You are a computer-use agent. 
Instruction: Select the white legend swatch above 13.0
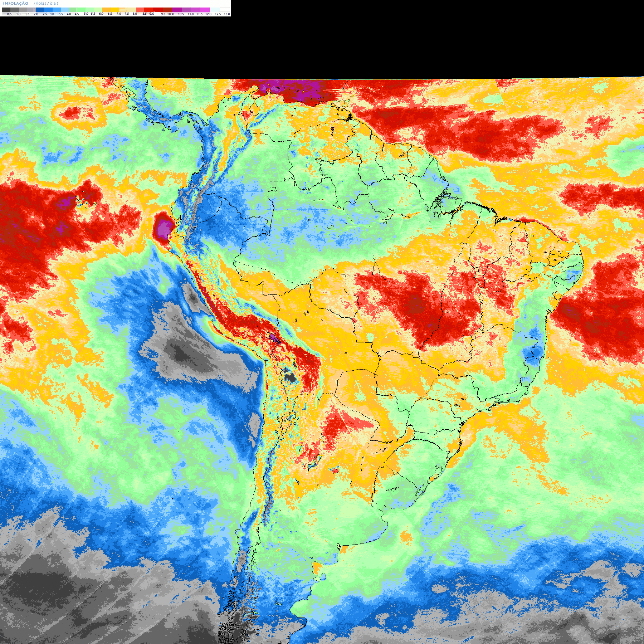(x=225, y=10)
